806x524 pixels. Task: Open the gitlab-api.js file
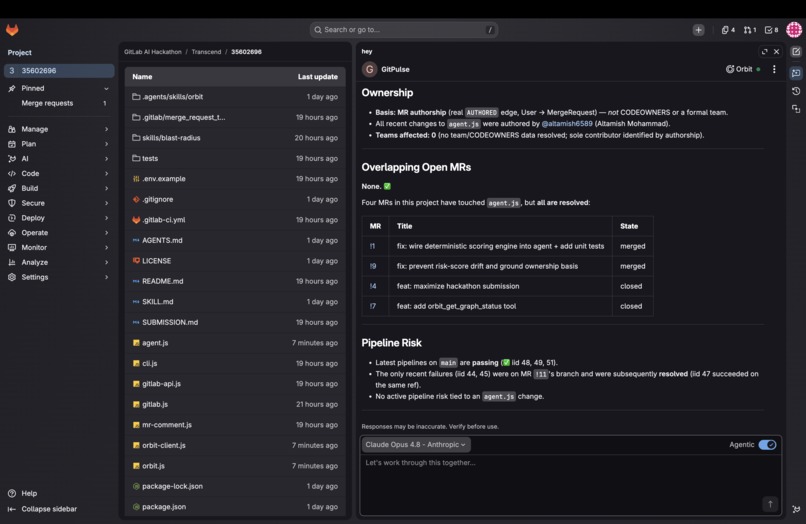tap(161, 384)
